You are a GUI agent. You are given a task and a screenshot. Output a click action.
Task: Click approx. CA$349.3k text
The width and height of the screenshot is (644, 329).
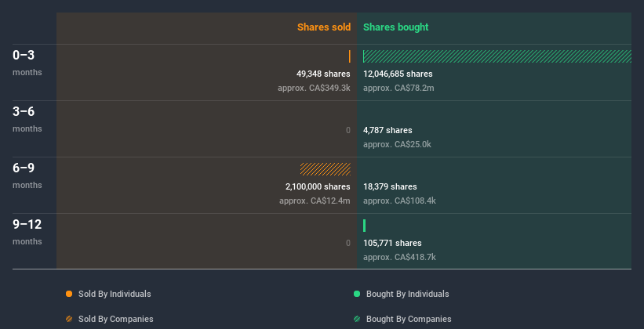[x=314, y=88]
